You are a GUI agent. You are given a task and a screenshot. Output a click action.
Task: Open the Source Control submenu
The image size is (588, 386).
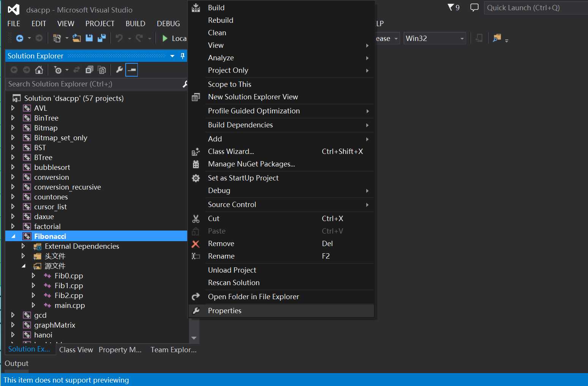coord(281,204)
